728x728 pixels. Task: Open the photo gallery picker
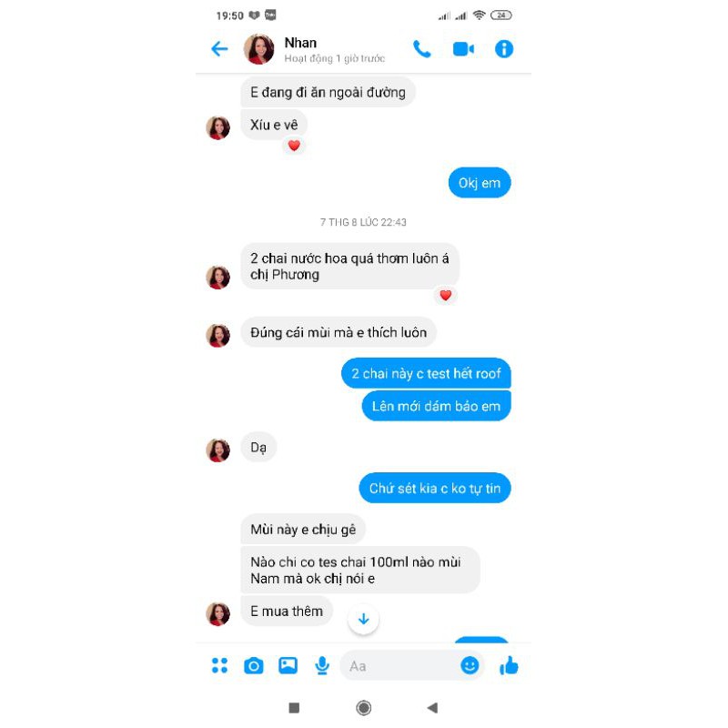coord(288,665)
